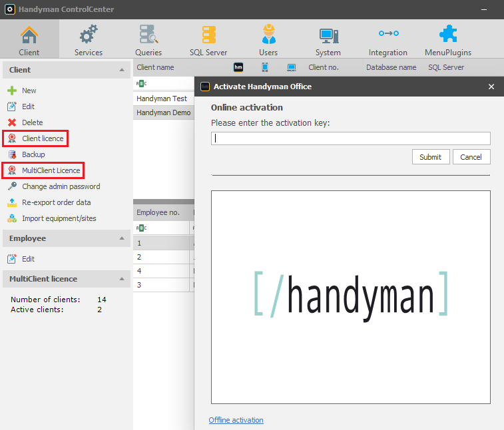Screen dimensions: 504x430
Task: Click the ABC filter icon in the Client name column
Action: (x=141, y=84)
